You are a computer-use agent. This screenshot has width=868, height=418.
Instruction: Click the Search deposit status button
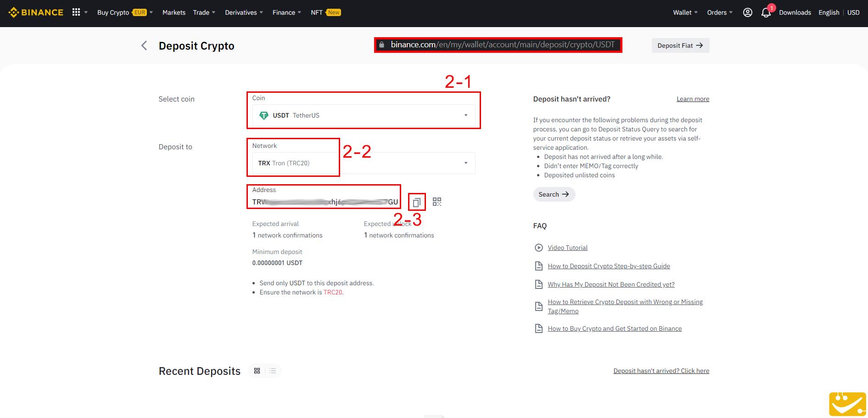tap(554, 194)
